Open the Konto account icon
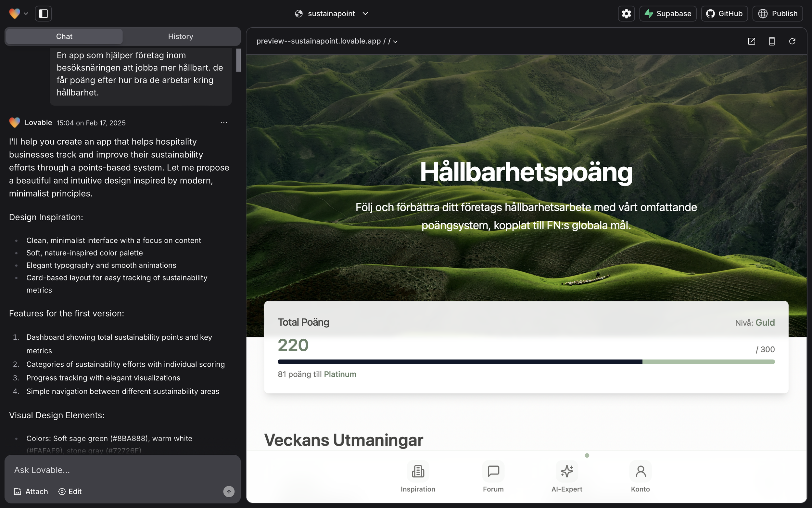Screen dimensions: 812x508 point(640,472)
